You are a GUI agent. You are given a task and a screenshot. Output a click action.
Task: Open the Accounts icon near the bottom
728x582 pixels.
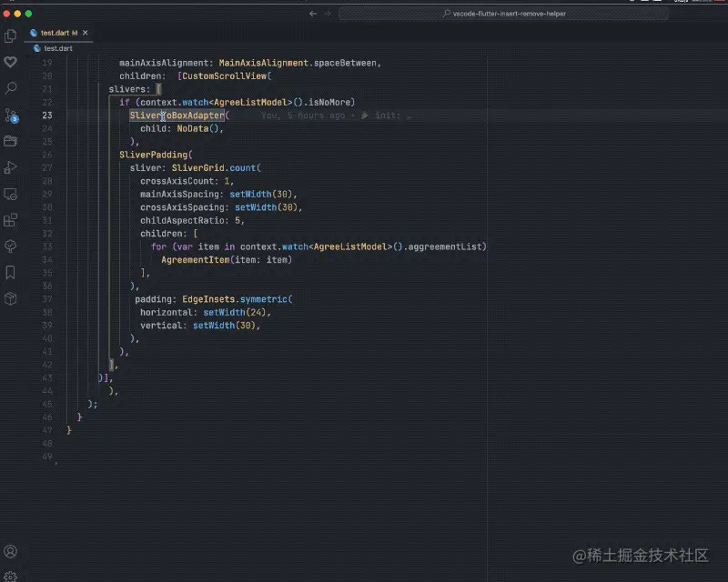11,551
